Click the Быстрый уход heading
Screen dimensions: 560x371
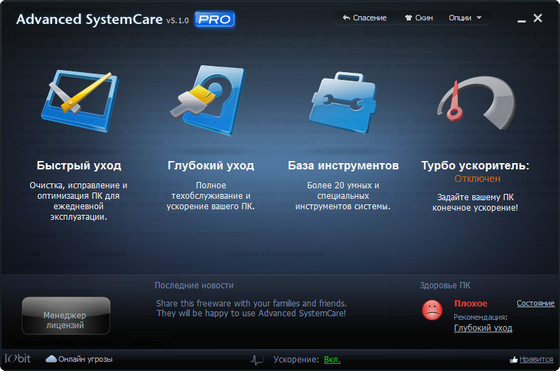[79, 166]
